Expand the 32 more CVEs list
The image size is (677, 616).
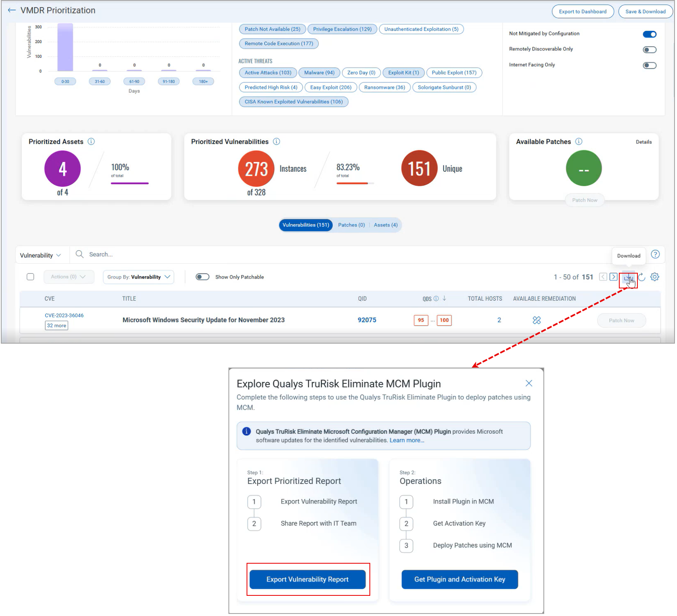pos(56,326)
